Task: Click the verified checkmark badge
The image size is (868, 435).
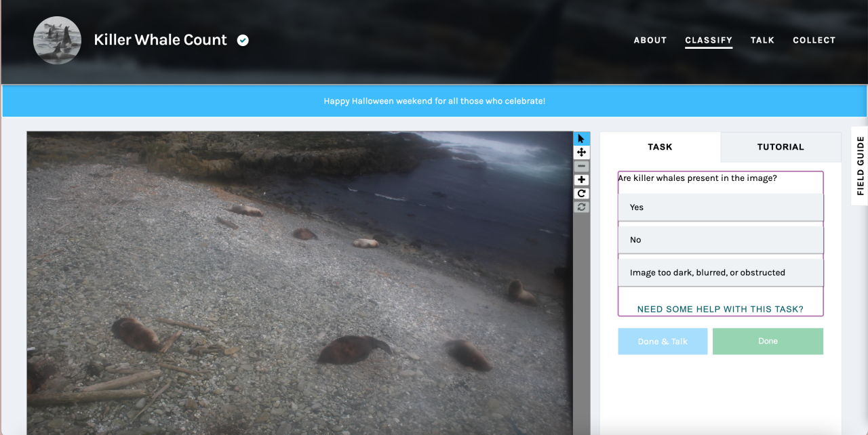Action: (x=243, y=40)
